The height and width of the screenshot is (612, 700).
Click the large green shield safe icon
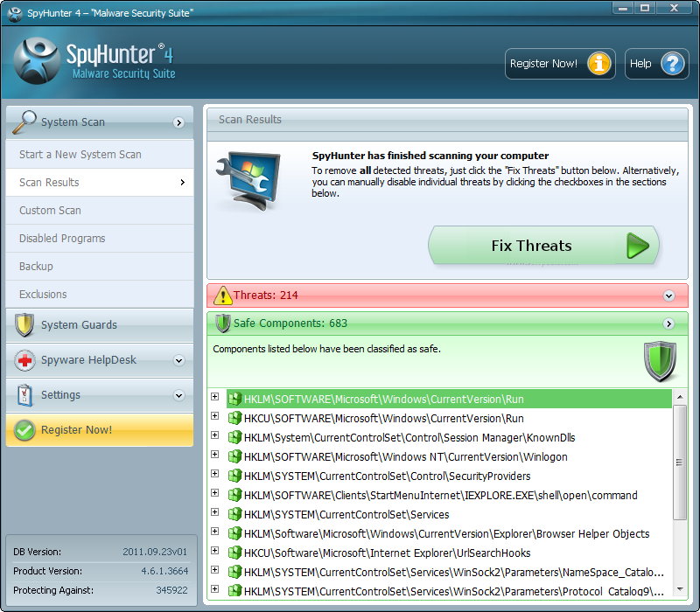[660, 361]
